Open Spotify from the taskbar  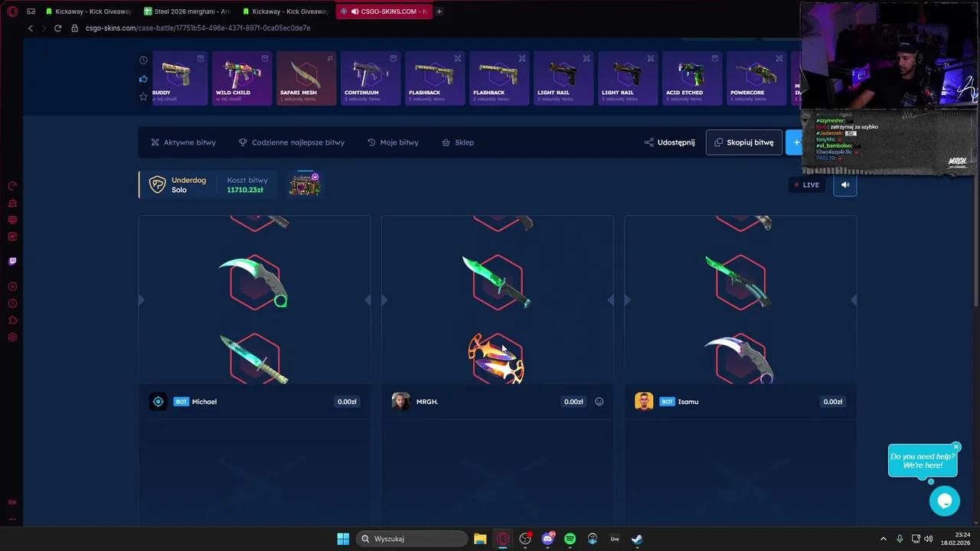[570, 539]
